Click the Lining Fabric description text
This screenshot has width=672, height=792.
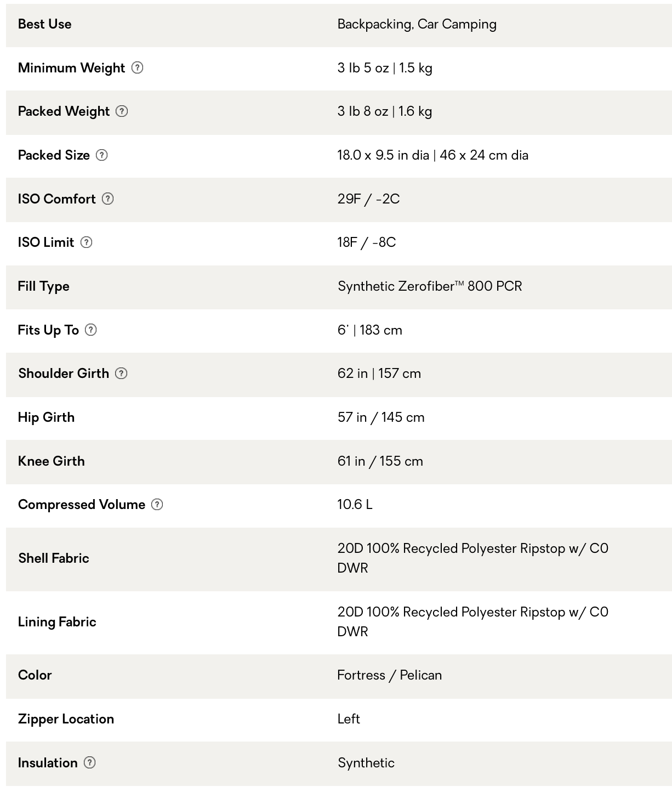(x=472, y=622)
